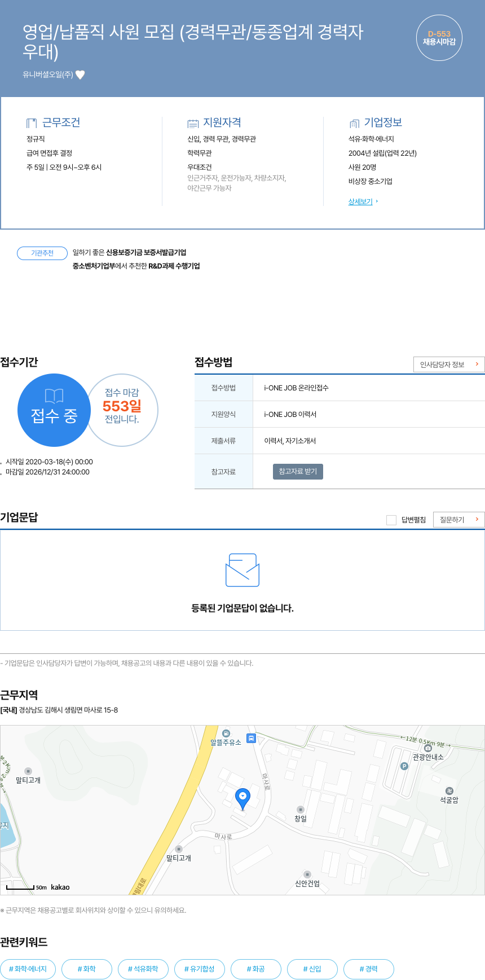Toggle the 답변펼침 checkbox
Viewport: 485px width, 980px height.
point(391,520)
